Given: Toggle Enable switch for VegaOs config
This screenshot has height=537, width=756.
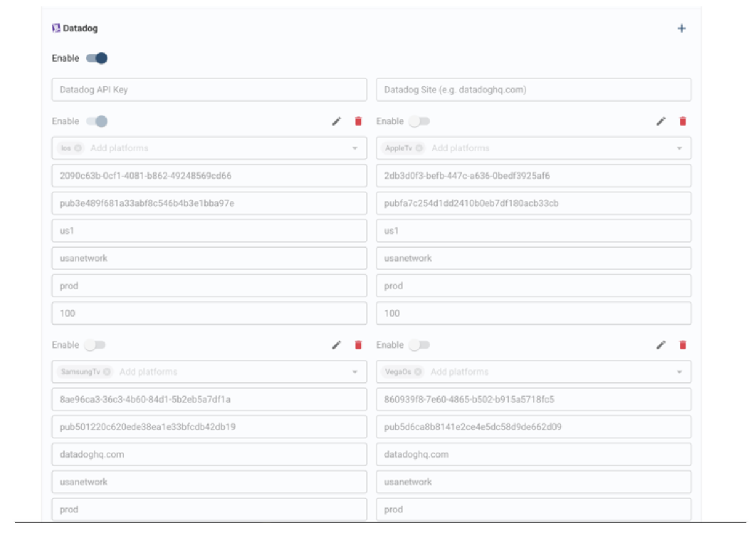Looking at the screenshot, I should pyautogui.click(x=419, y=345).
